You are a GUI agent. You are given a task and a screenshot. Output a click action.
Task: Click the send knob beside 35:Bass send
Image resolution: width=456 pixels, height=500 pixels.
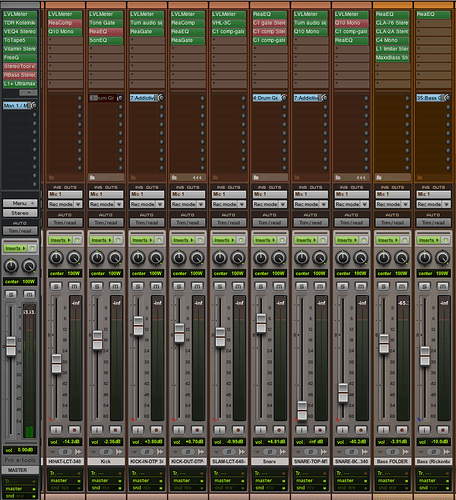click(x=448, y=98)
